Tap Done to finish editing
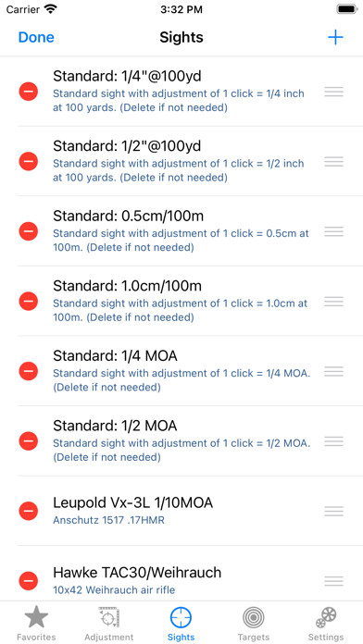The image size is (363, 644). (36, 37)
